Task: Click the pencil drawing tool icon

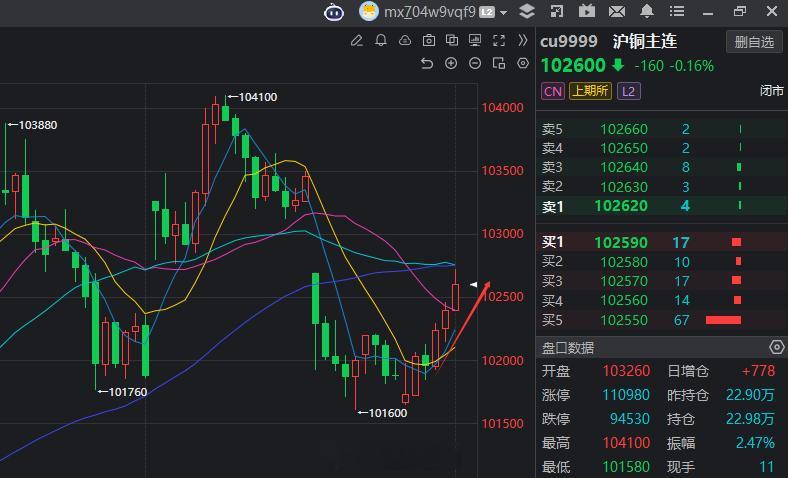Action: click(357, 41)
